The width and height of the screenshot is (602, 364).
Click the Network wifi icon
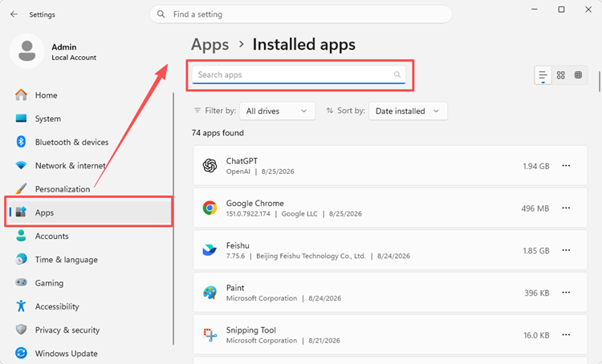21,165
